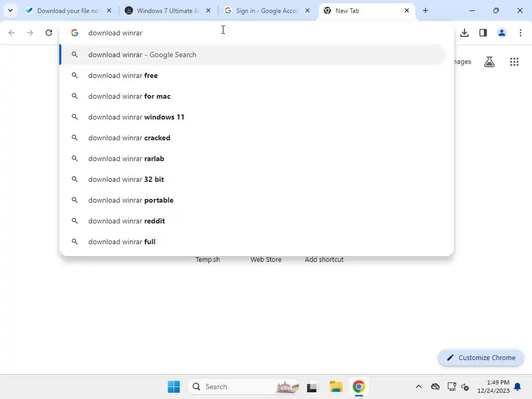Open Search Labs flask icon
This screenshot has width=532, height=399.
[489, 62]
